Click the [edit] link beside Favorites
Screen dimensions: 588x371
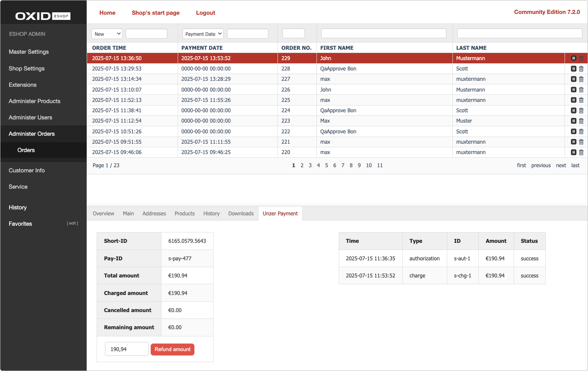(x=72, y=223)
